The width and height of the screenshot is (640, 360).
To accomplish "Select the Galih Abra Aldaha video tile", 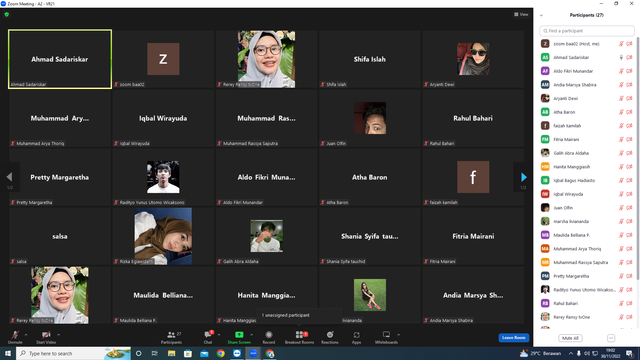I will [267, 236].
